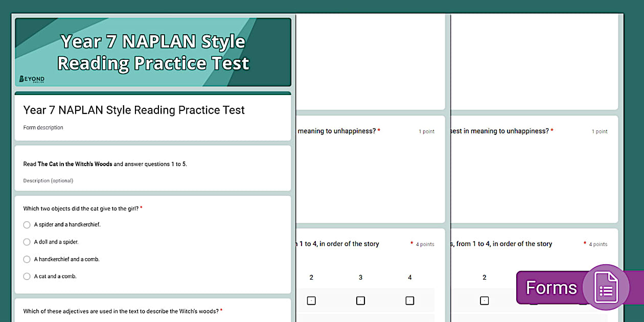Click the "Description (optional)" field
Screen dimensions: 644x322
coord(48,180)
